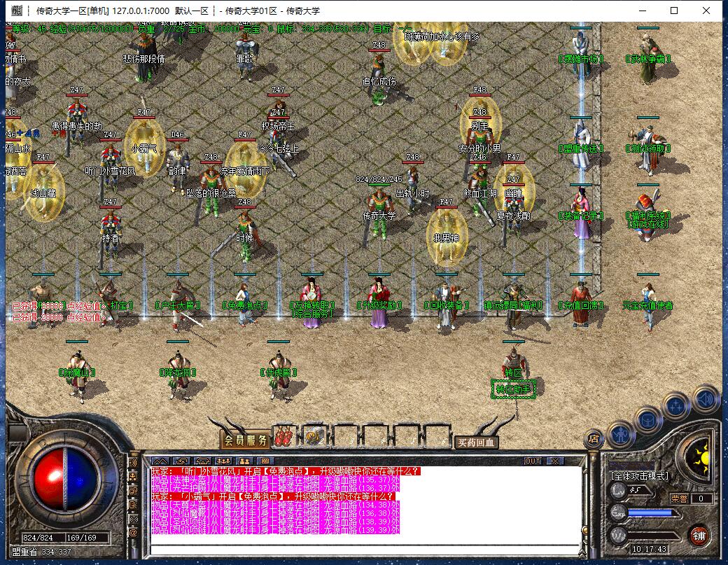Click the chat scrollbar gold knob
This screenshot has height=565, width=728.
(585, 530)
